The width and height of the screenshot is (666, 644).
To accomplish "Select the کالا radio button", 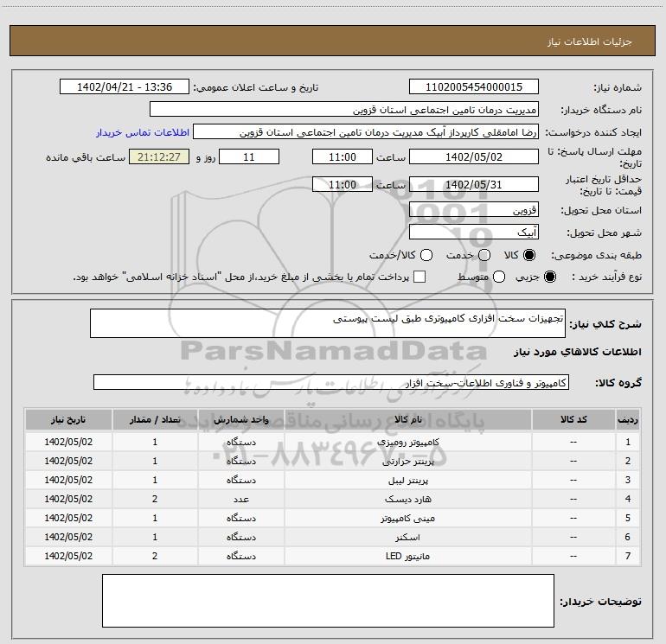I will point(529,255).
